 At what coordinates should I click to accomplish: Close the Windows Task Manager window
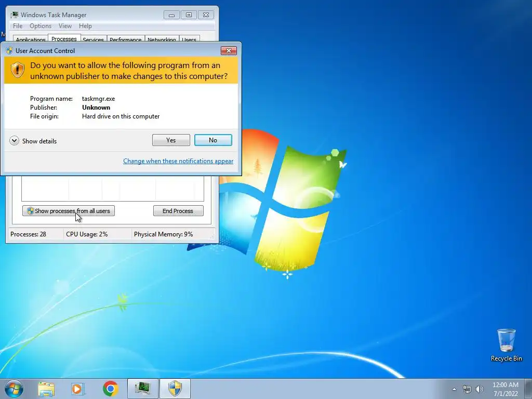click(206, 15)
